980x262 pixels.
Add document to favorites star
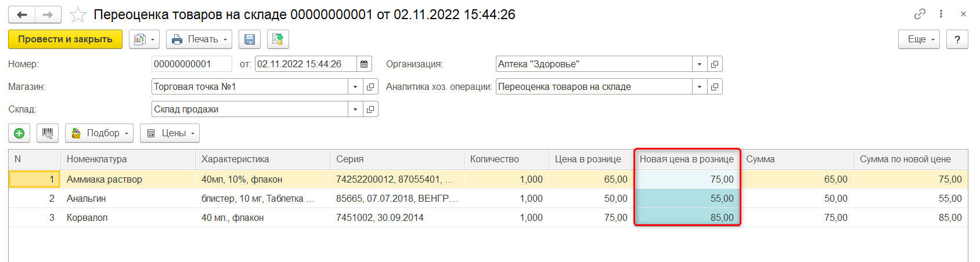[x=78, y=15]
